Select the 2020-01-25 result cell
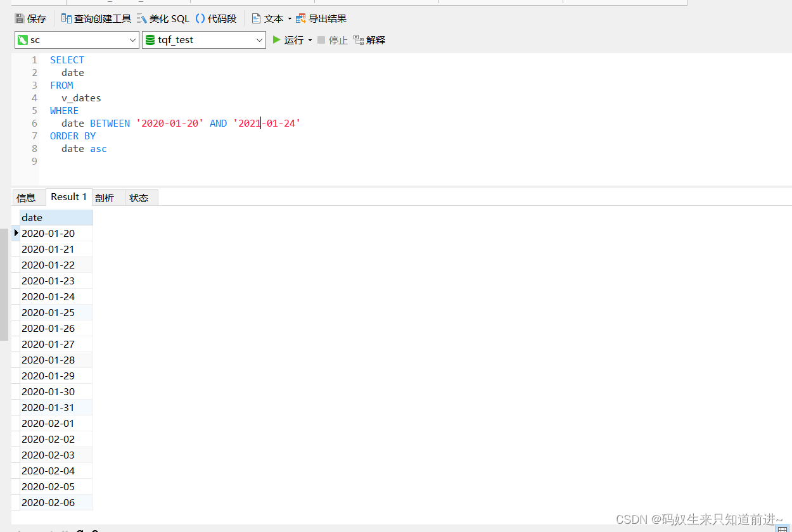Screen dimensions: 792x532 [56, 312]
